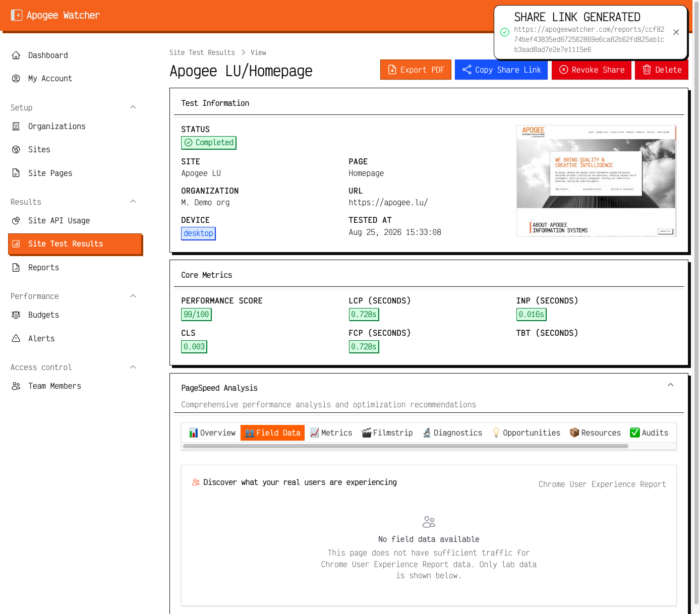Click the page vertical scrollbar
700x614 pixels.
coord(696,302)
